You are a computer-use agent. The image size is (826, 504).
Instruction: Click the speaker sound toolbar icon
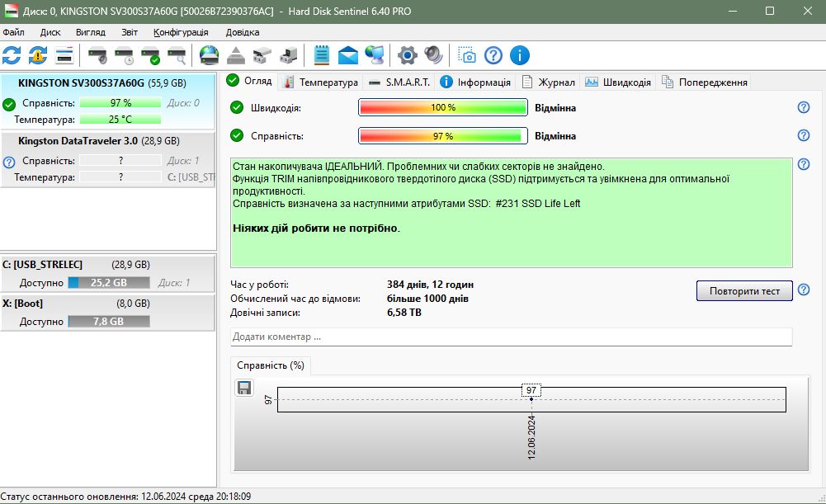click(433, 55)
